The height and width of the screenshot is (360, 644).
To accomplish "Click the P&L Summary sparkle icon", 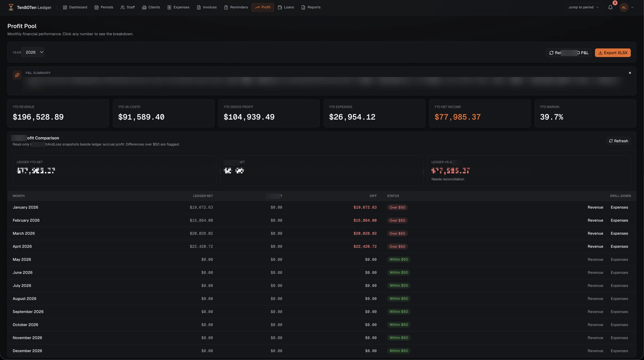I will tap(17, 75).
